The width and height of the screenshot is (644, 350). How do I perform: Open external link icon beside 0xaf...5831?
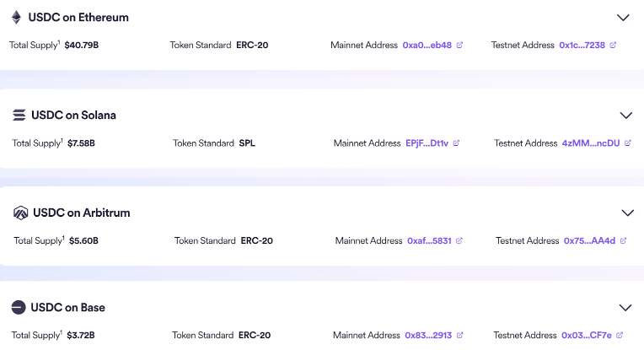coord(459,240)
